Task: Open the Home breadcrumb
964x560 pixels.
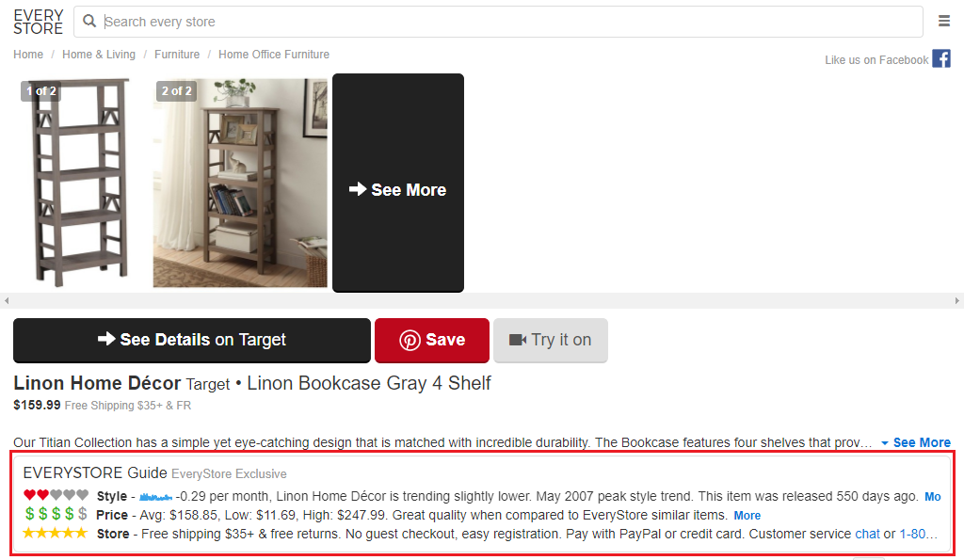Action: click(28, 54)
